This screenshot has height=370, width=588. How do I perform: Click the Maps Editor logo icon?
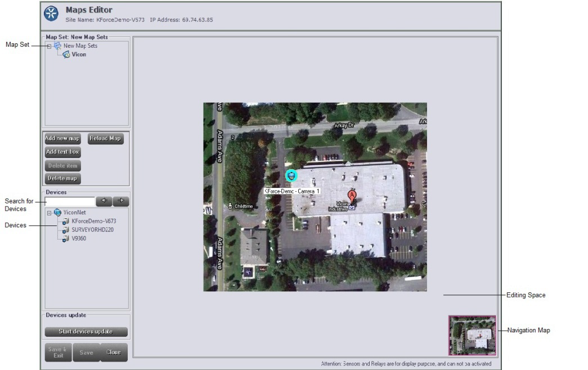click(x=51, y=15)
